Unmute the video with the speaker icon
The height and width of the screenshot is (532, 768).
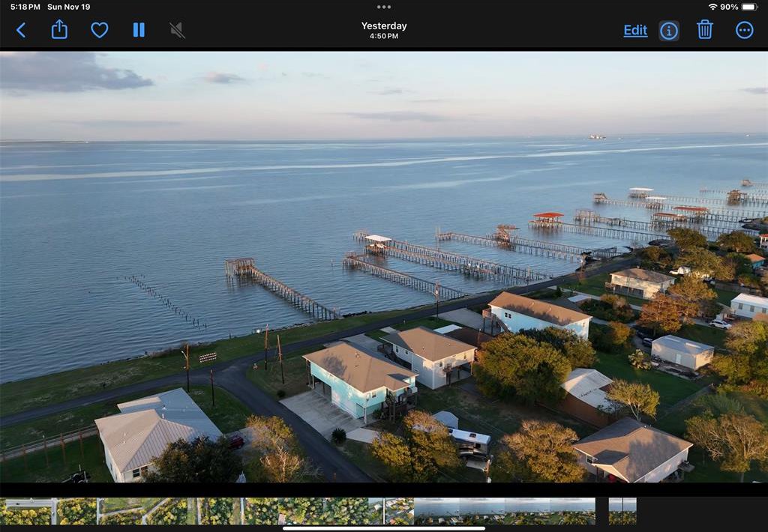(177, 30)
